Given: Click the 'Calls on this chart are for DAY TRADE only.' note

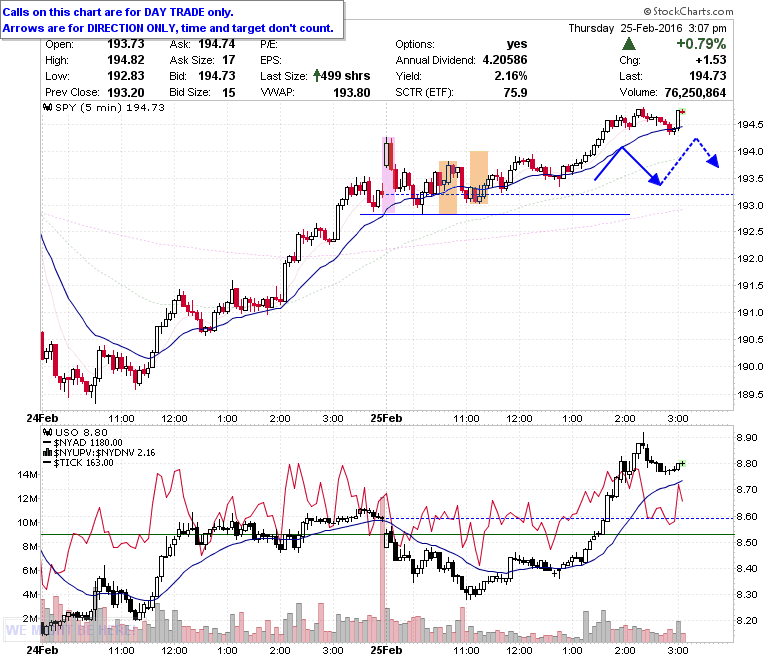Looking at the screenshot, I should click(118, 12).
